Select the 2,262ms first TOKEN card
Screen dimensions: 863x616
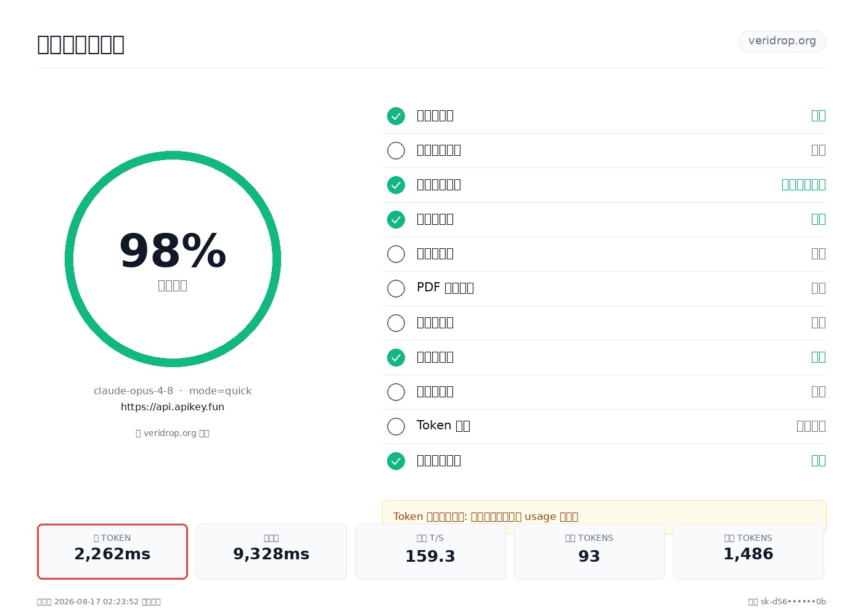112,551
